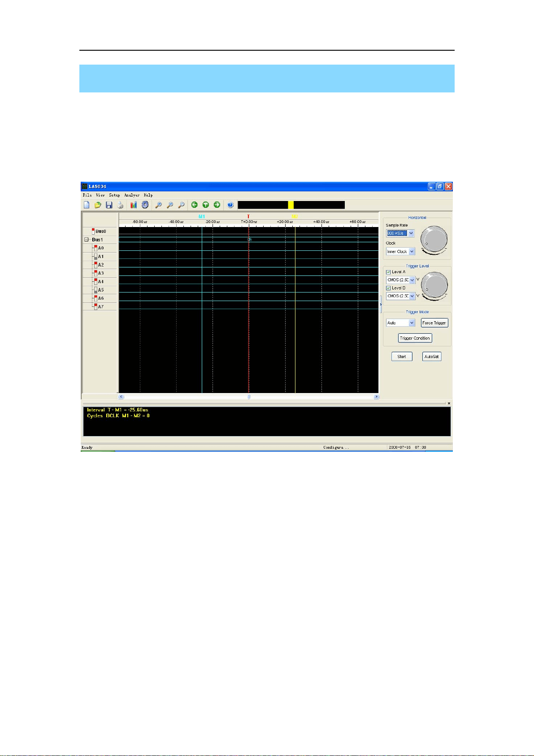Click the waveform scrollbar right arrow
Screen dimensions: 534x756
click(x=376, y=397)
